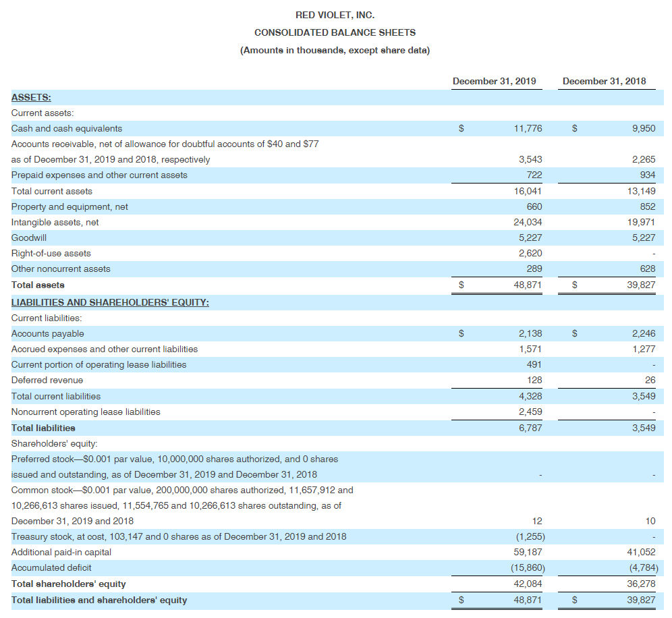Pick total current liabilities value 4,328

530,396
